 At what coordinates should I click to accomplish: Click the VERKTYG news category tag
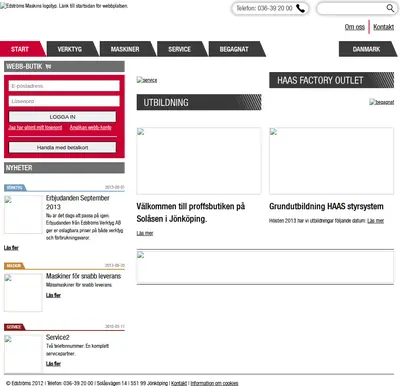tap(14, 188)
